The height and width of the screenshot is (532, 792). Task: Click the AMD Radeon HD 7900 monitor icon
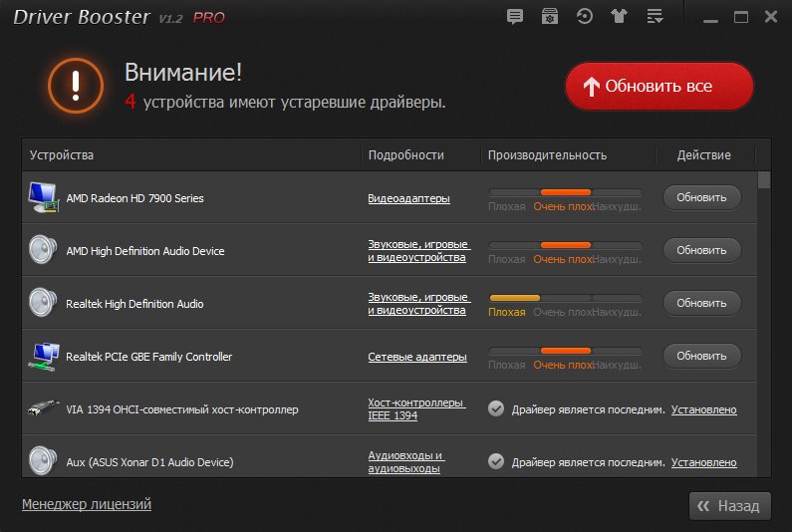click(43, 197)
